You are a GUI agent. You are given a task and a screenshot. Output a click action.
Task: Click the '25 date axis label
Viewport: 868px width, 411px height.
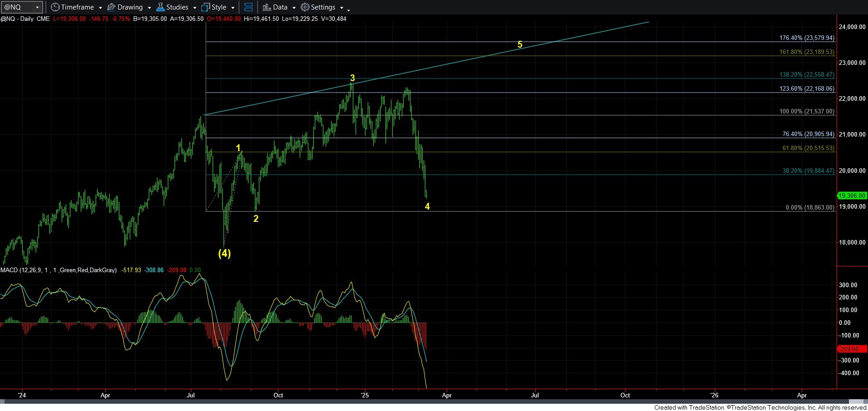[365, 395]
